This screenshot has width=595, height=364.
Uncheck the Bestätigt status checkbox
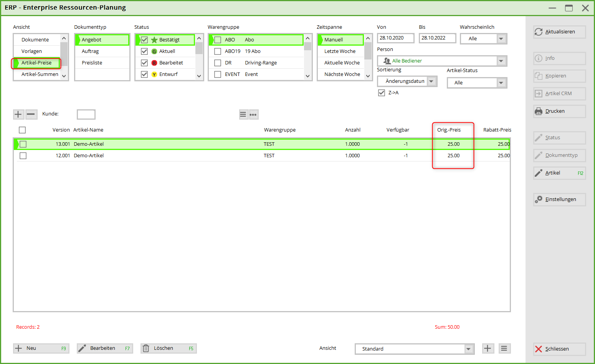144,40
